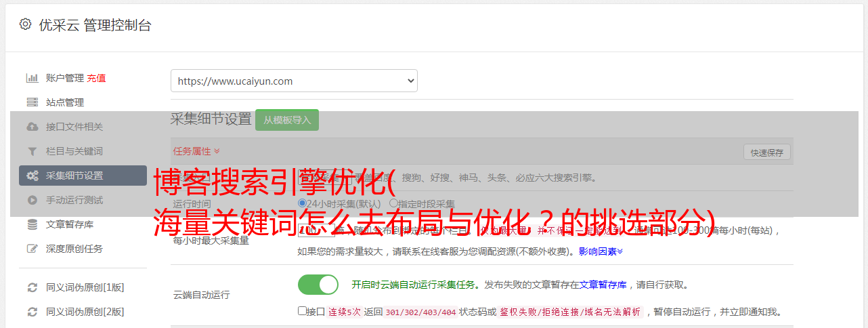868x328 pixels.
Task: Click the database icon for 文章暂存库
Action: point(32,224)
